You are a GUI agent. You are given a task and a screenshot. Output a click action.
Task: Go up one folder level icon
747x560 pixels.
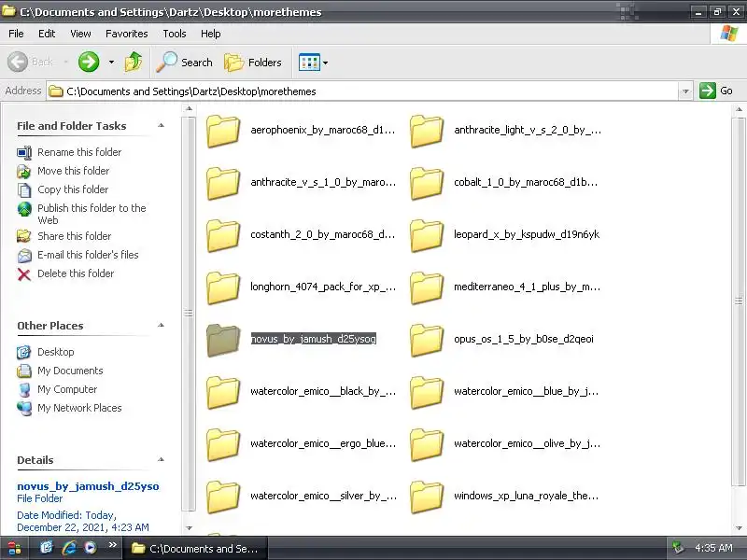[133, 62]
